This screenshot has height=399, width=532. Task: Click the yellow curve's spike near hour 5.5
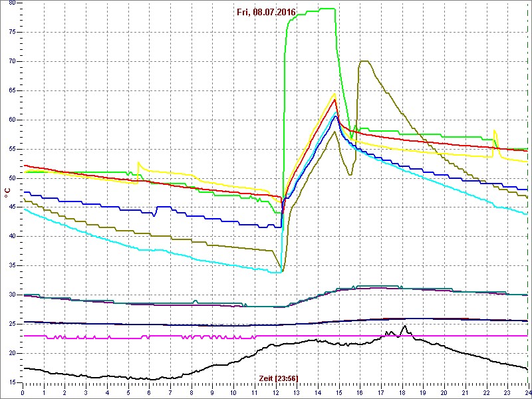[x=138, y=162]
